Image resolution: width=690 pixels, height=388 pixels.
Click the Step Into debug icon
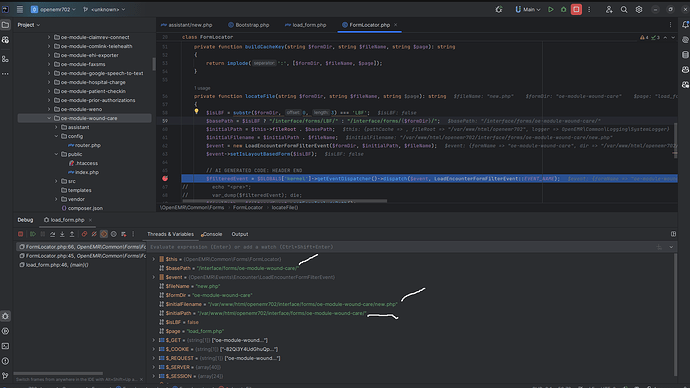62,234
